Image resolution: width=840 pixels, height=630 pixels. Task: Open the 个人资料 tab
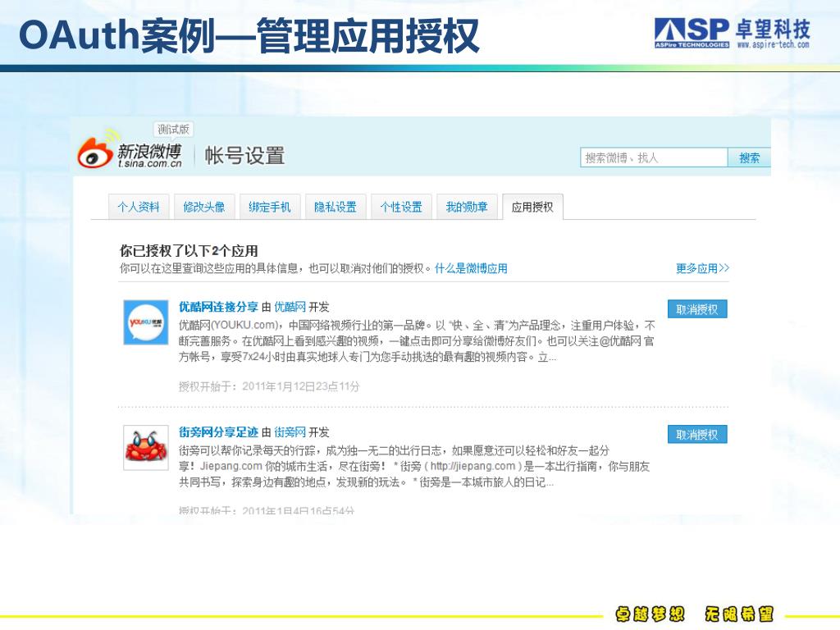coord(138,207)
